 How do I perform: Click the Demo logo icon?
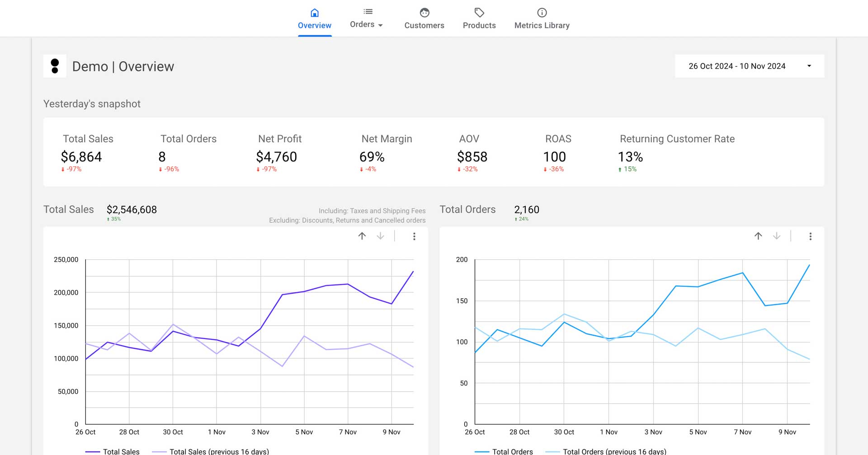55,66
